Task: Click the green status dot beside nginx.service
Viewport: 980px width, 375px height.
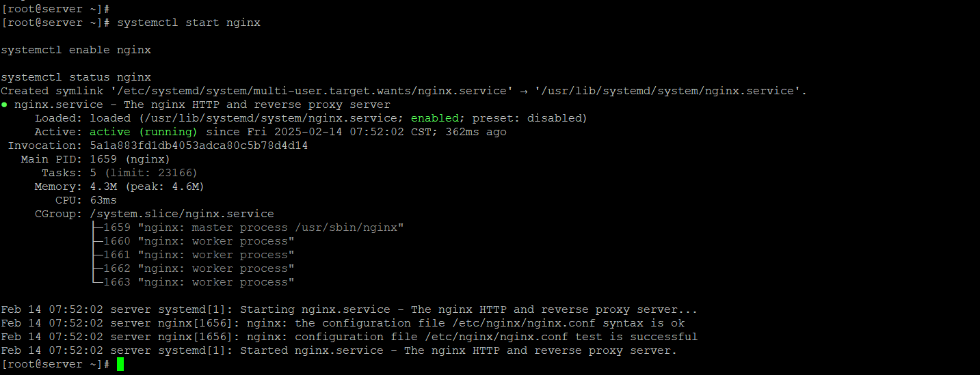Action: tap(4, 105)
